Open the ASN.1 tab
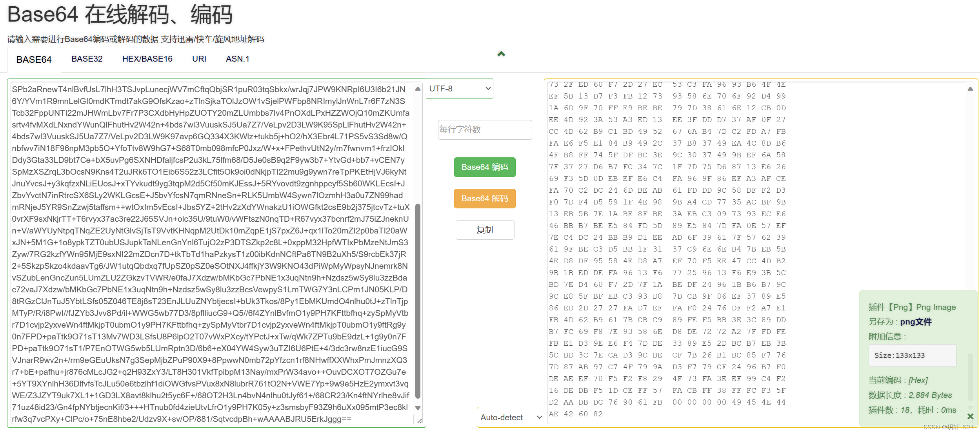The image size is (980, 434). coord(237,59)
